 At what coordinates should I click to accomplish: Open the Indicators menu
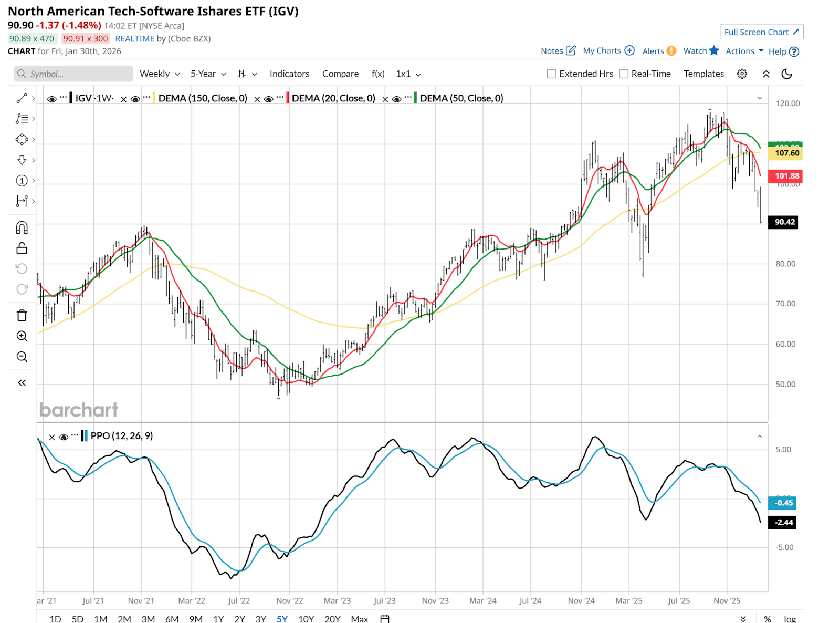(x=289, y=74)
